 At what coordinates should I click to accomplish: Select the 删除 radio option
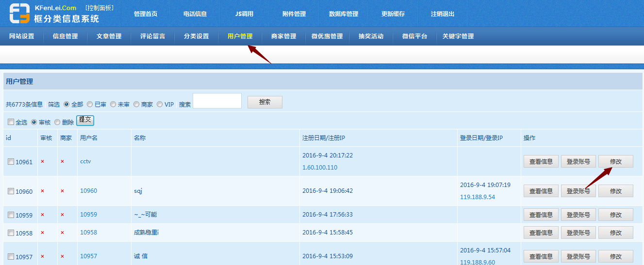[57, 122]
